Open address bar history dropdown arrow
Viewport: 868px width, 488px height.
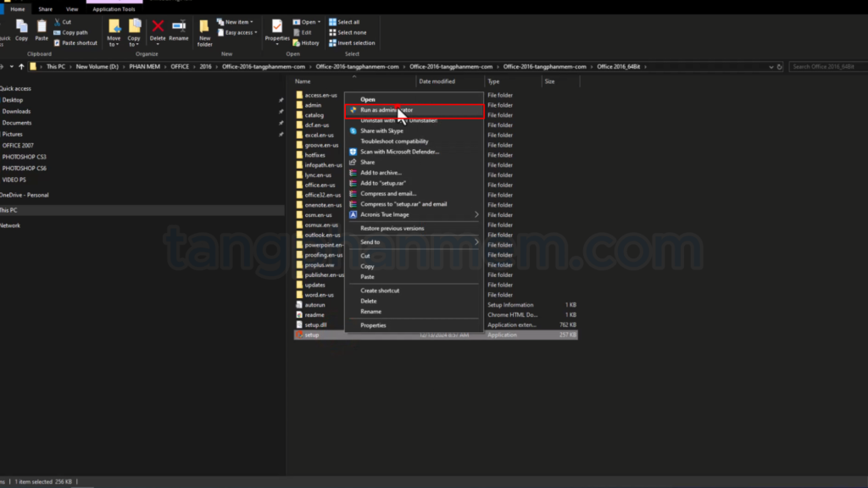click(771, 67)
